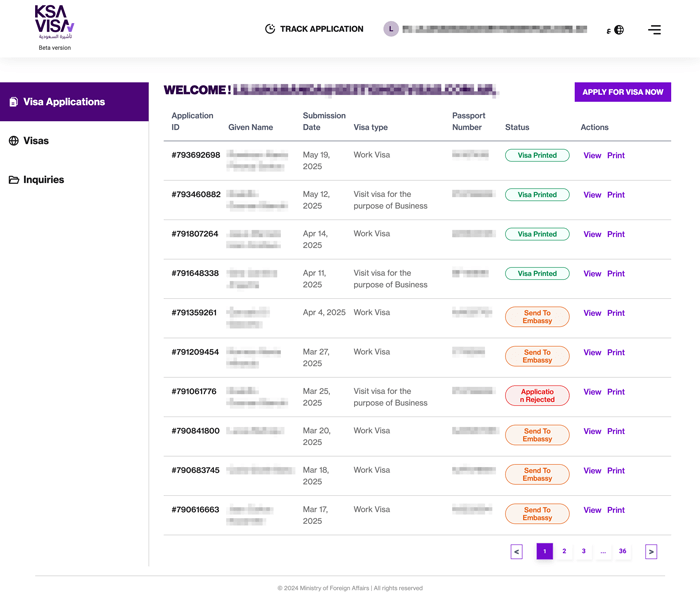Click the Visa Applications document icon
This screenshot has height=592, width=700.
click(14, 102)
